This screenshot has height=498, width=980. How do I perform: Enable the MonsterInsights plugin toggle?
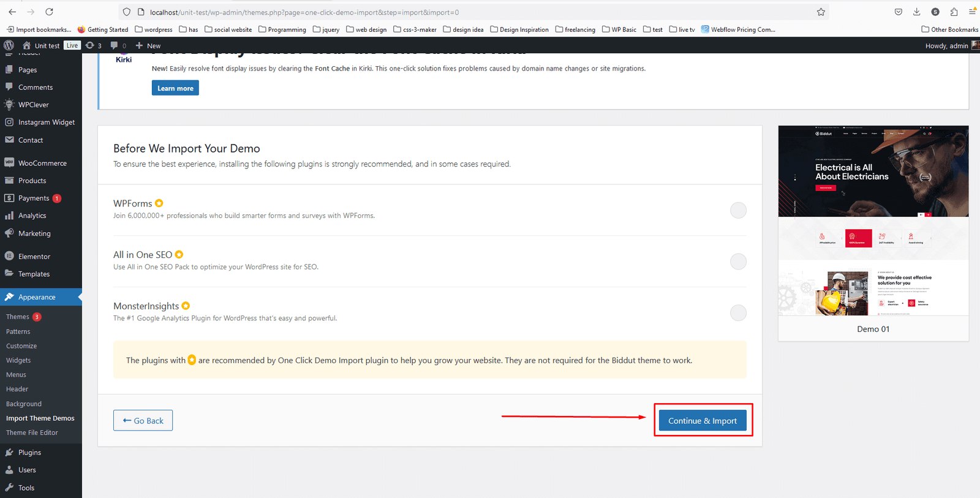click(738, 313)
